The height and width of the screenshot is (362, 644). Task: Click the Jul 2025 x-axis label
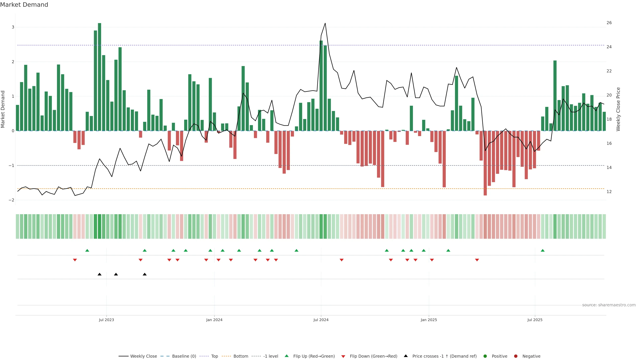535,320
